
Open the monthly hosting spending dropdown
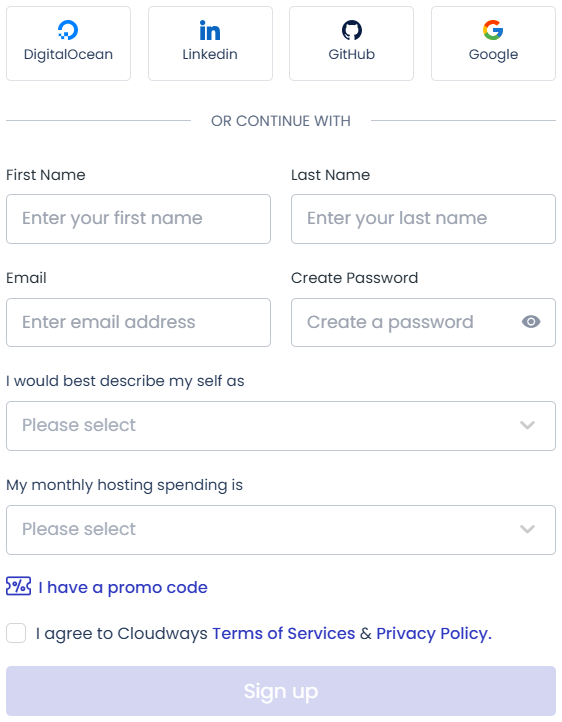(x=281, y=530)
